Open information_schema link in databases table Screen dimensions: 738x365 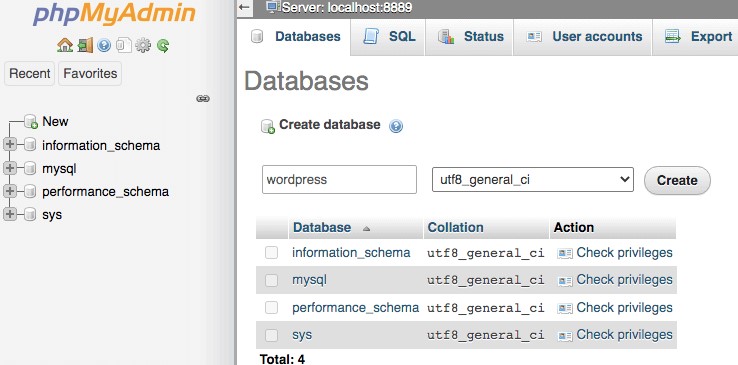pyautogui.click(x=351, y=253)
